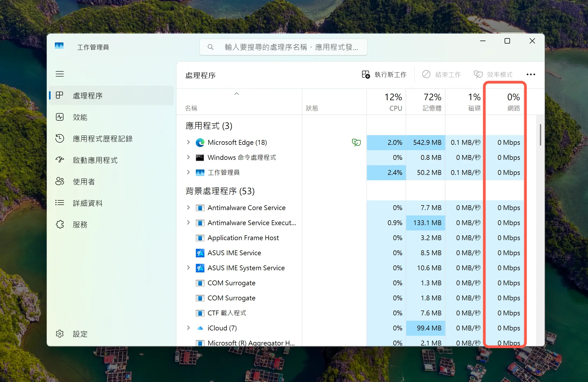Viewport: 588px width, 382px height.
Task: Open the 使用者 tab
Action: click(x=111, y=182)
